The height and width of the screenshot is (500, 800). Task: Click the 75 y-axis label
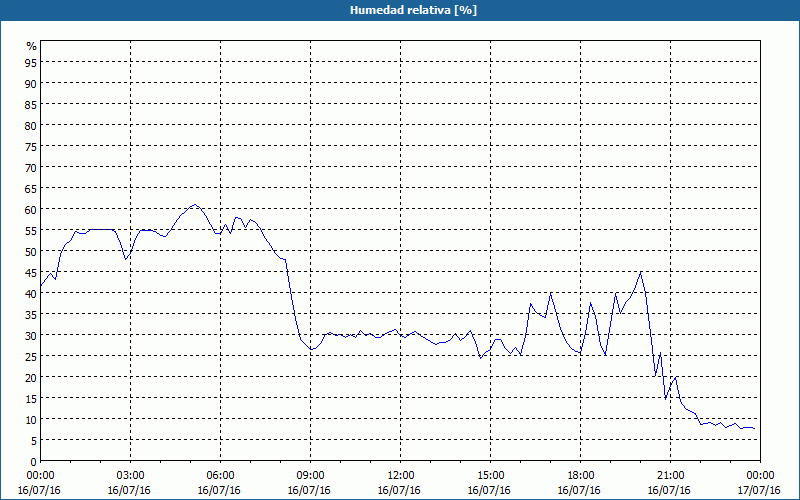tap(31, 146)
